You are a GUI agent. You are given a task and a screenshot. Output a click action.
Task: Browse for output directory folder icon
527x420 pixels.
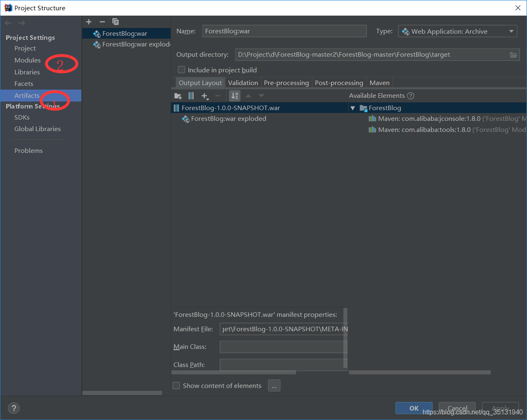pyautogui.click(x=513, y=55)
